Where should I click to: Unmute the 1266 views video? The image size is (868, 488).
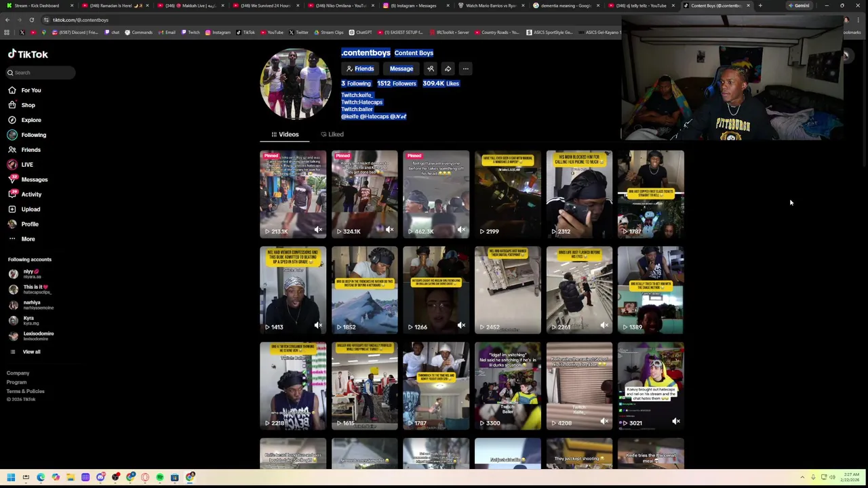[461, 325]
